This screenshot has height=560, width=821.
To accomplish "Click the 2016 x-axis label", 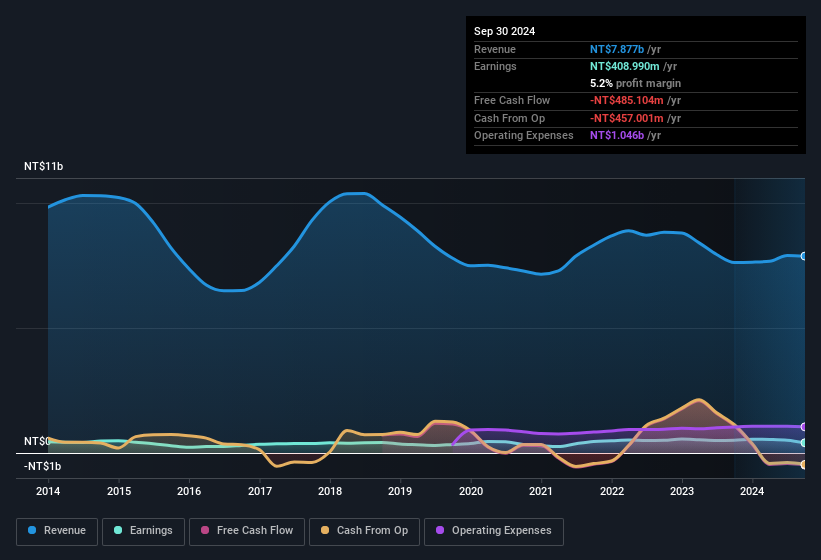I will click(189, 491).
